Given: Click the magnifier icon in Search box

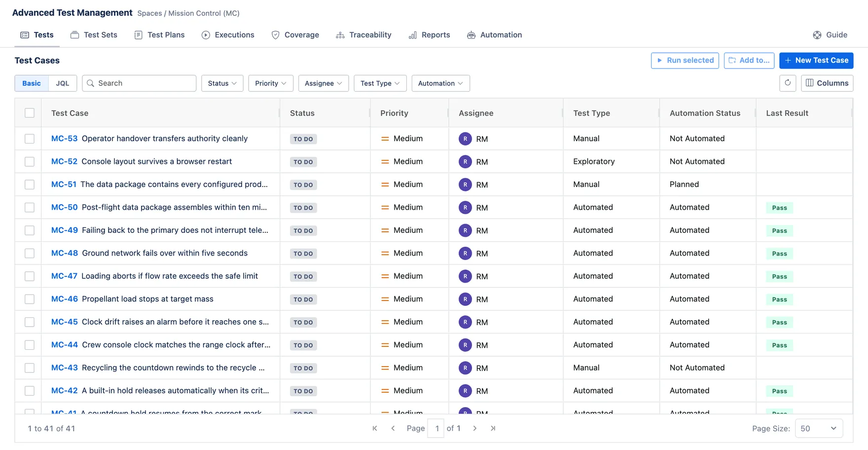Looking at the screenshot, I should [91, 83].
